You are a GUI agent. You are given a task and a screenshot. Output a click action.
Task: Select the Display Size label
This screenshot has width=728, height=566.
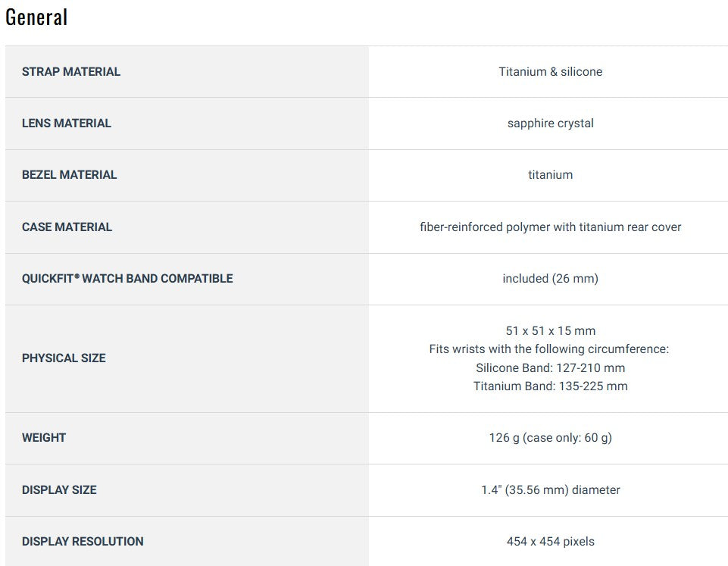[x=59, y=490]
